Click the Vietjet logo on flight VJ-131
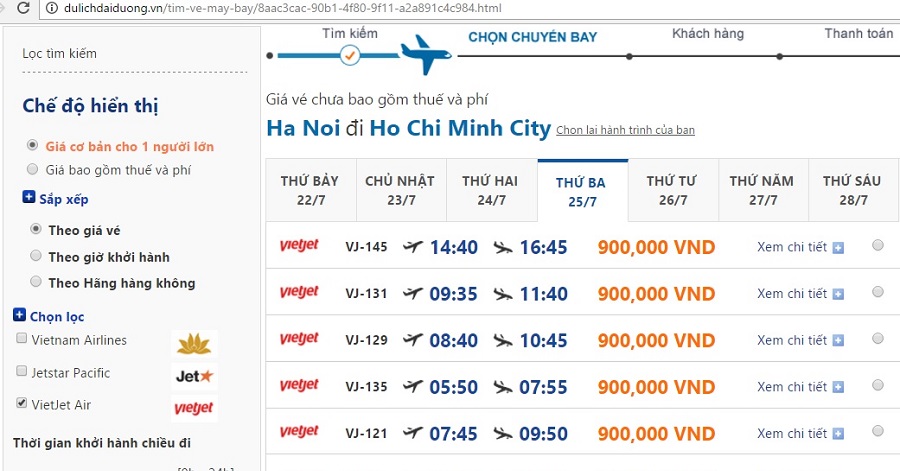 (x=299, y=292)
